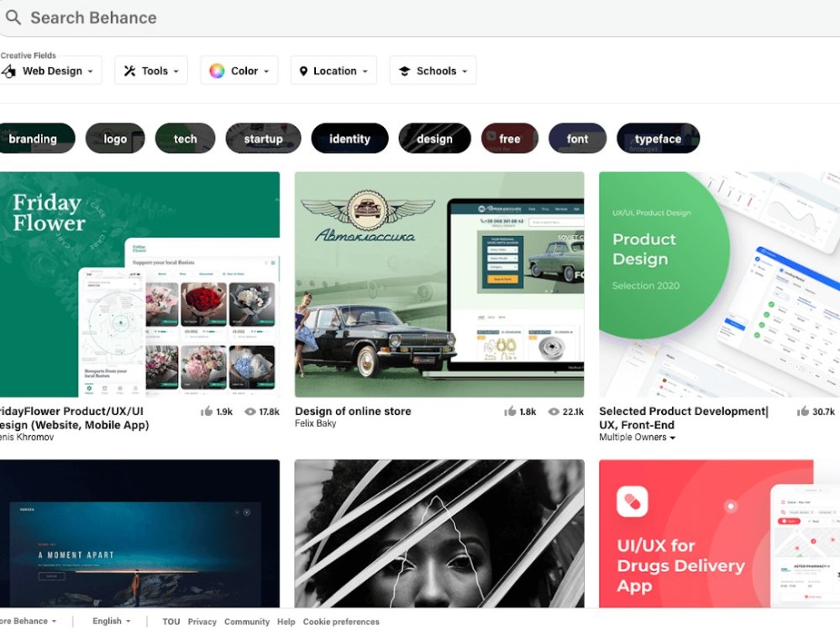This screenshot has height=630, width=840.
Task: Select the logo tag
Action: coord(115,139)
